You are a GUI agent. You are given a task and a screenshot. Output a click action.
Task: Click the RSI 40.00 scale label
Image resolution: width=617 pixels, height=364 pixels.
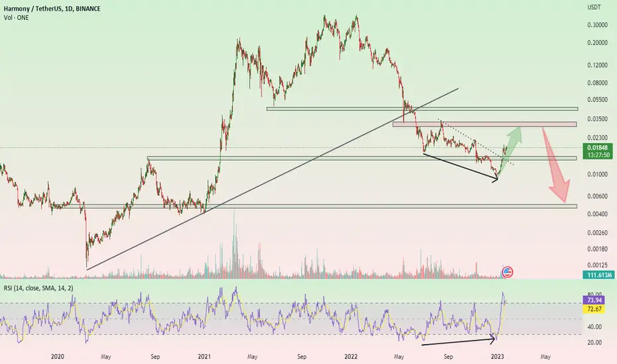tap(594, 327)
